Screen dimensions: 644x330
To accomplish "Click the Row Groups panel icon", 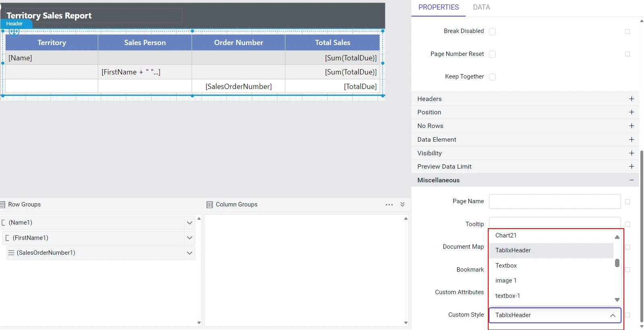I will point(2,204).
